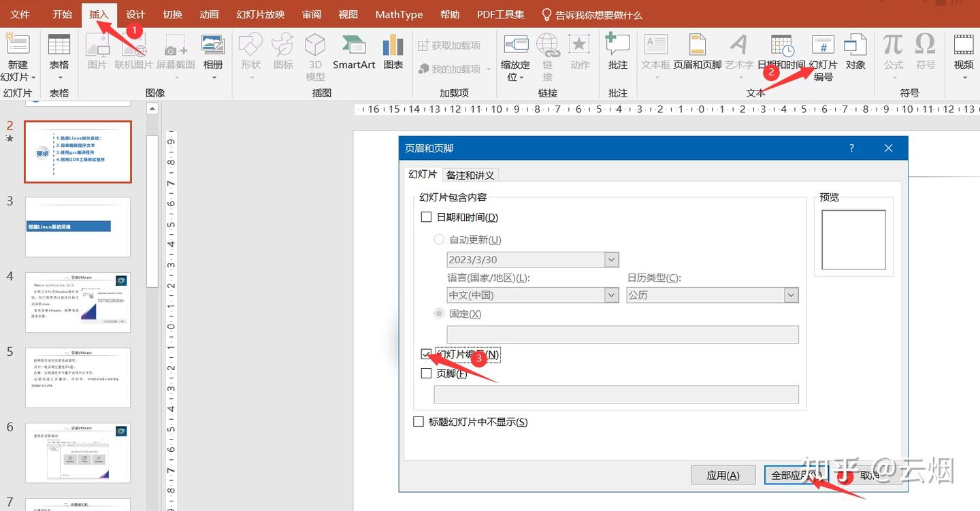Uncheck the 幻灯片编号 checkbox
The image size is (980, 511).
(x=427, y=355)
